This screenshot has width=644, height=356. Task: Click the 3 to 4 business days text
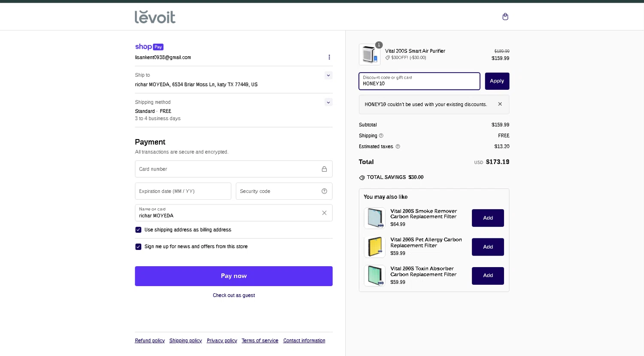[158, 119]
